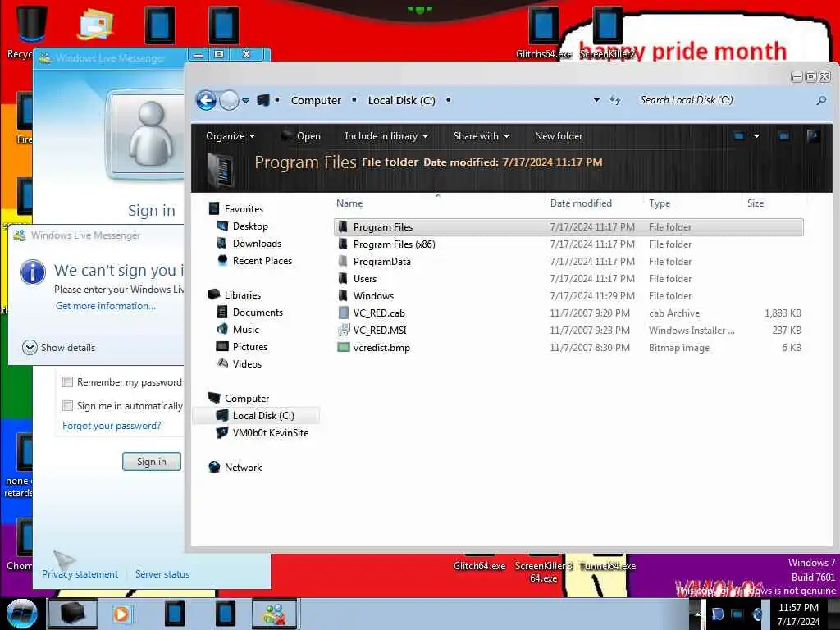Click Local Disk (C:) breadcrumb segment
The image size is (840, 630).
click(401, 100)
